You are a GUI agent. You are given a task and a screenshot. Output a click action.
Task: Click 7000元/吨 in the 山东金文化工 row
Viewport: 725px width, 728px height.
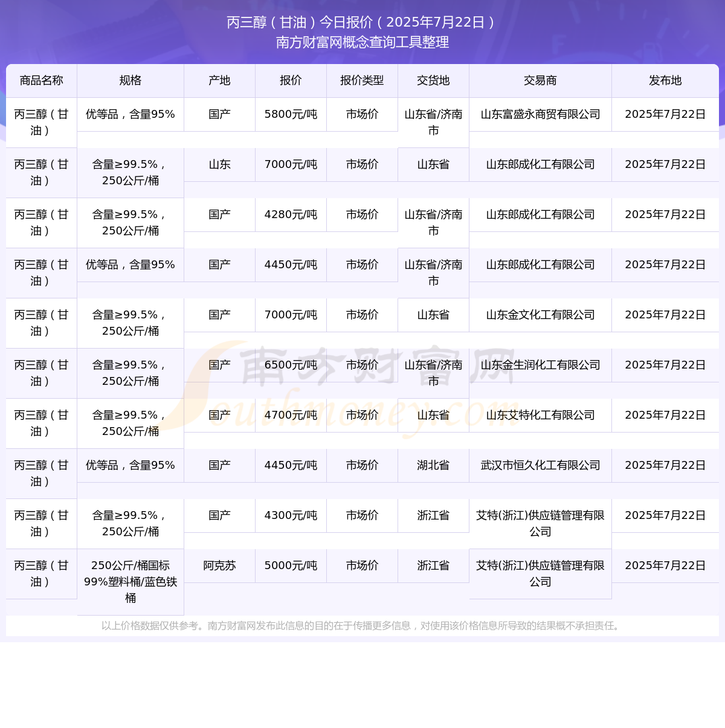click(291, 315)
